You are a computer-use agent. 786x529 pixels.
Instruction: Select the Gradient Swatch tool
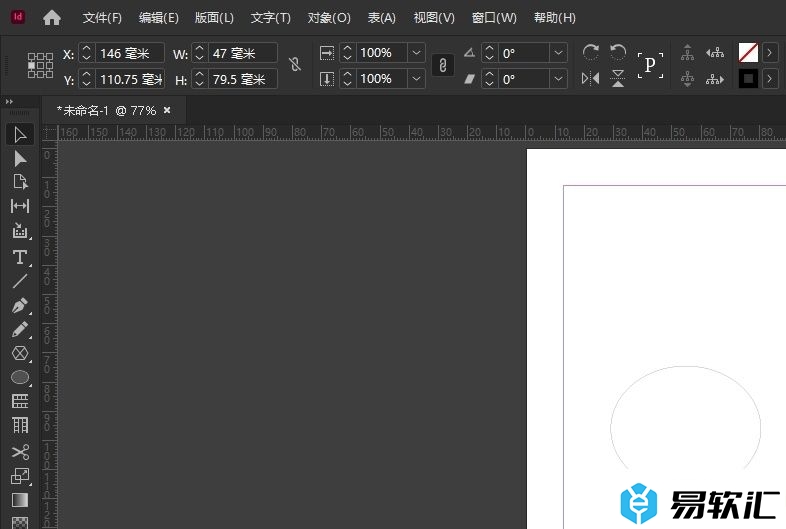[20, 500]
